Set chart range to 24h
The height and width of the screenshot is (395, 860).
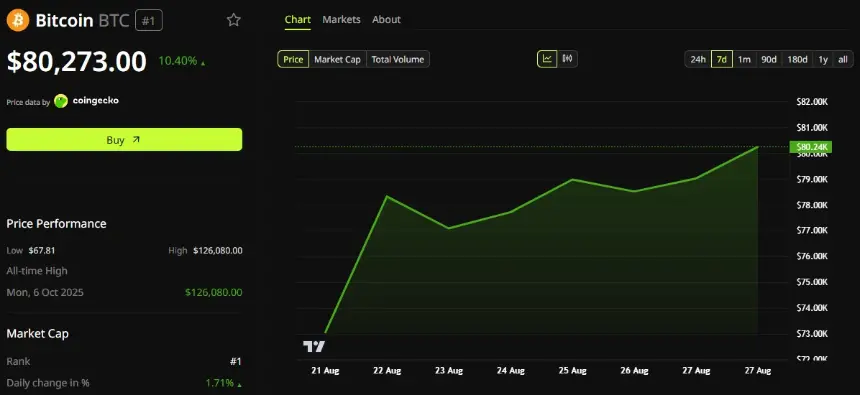698,59
